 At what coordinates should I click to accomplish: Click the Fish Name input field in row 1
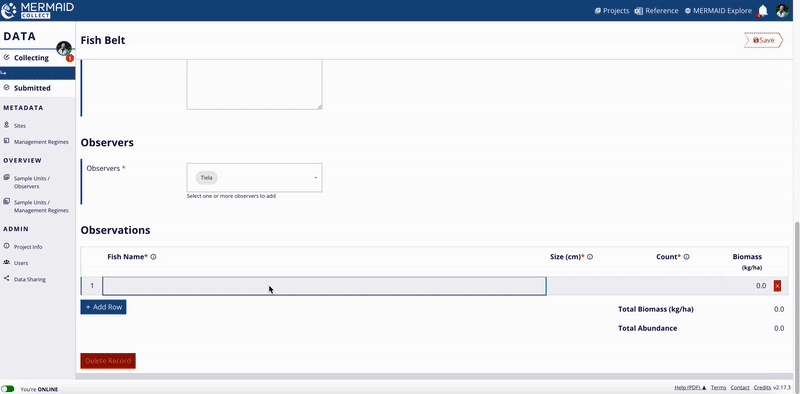click(324, 286)
